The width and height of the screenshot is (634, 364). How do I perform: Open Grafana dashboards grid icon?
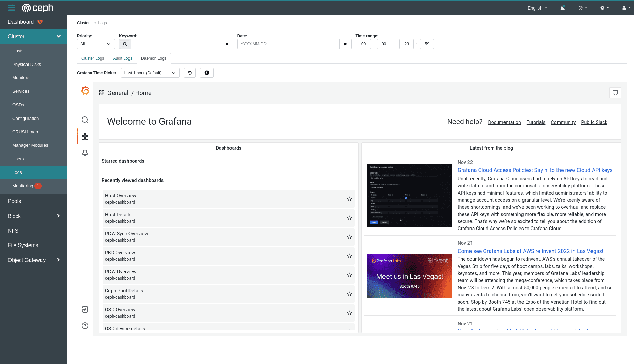85,136
